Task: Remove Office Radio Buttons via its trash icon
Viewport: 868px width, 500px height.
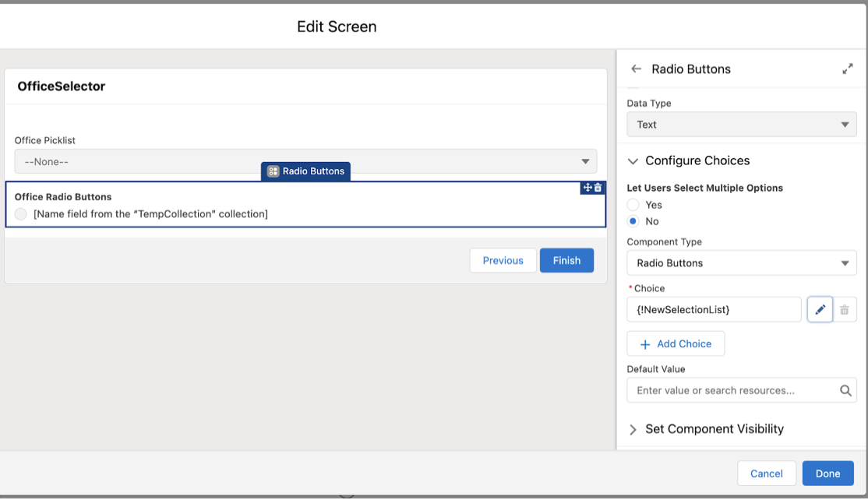Action: 598,188
